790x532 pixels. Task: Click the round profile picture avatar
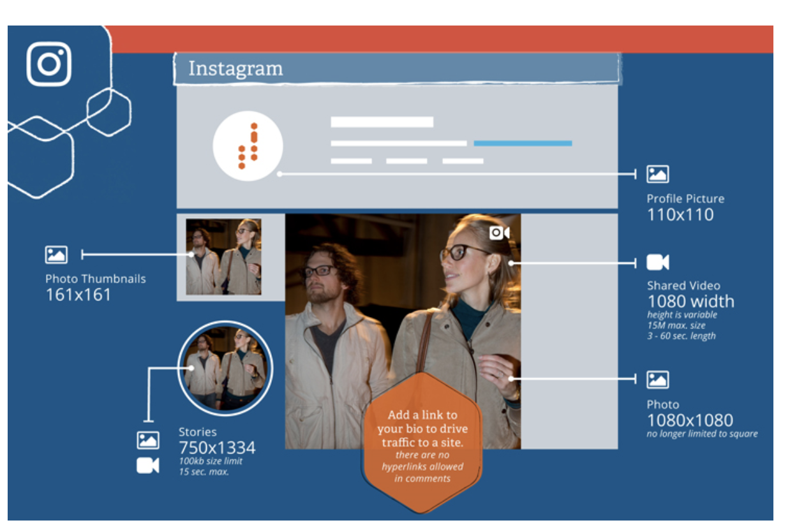click(248, 146)
